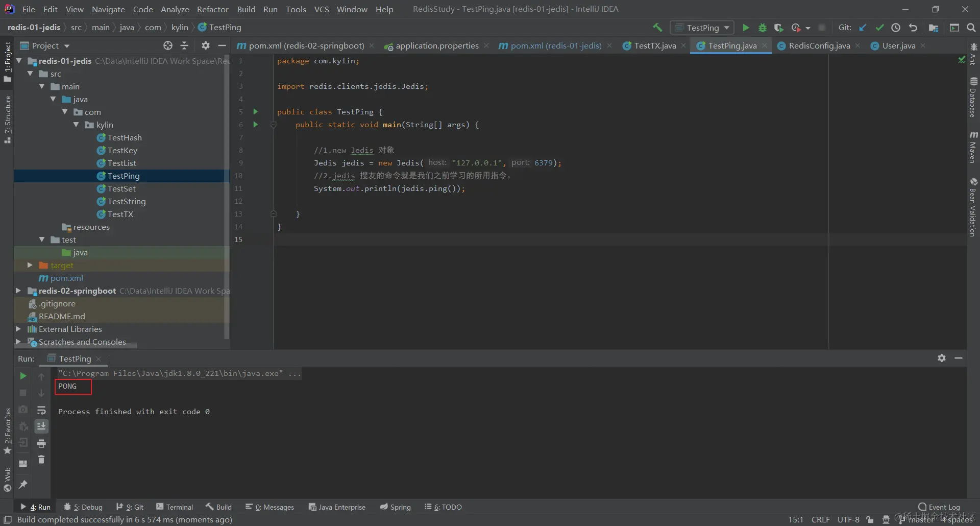Image resolution: width=980 pixels, height=526 pixels.
Task: Toggle the Structure side tool window tab
Action: [x=7, y=119]
